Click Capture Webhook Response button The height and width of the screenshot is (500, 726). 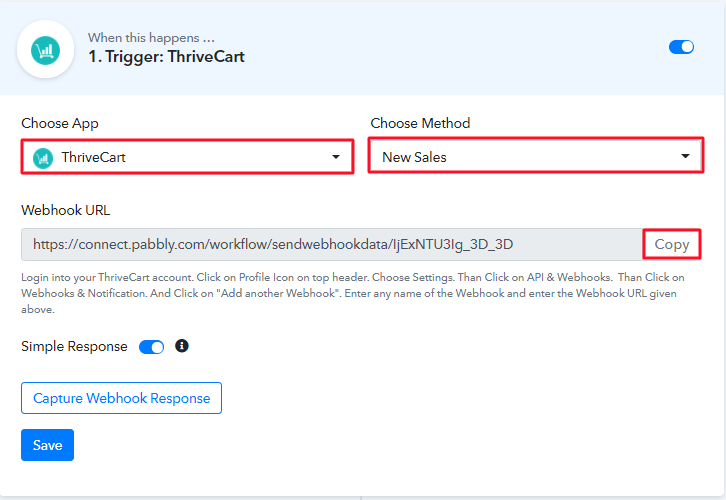click(x=121, y=398)
